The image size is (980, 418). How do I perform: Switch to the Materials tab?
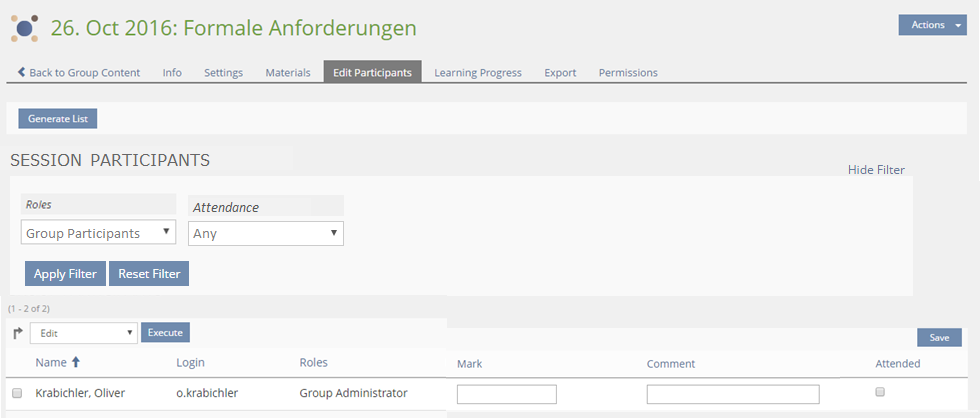tap(287, 72)
